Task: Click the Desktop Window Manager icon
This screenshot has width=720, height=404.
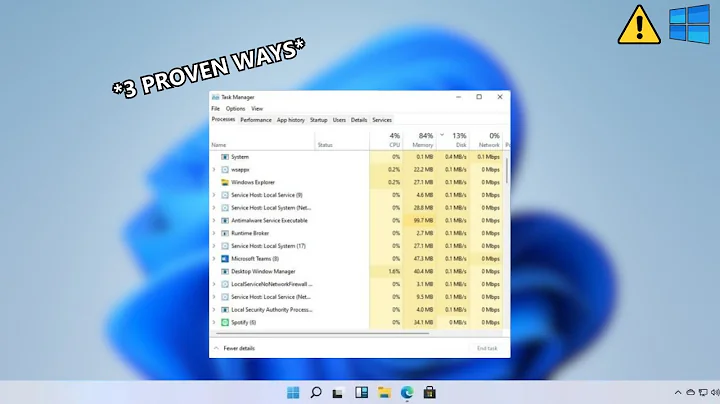Action: (225, 272)
